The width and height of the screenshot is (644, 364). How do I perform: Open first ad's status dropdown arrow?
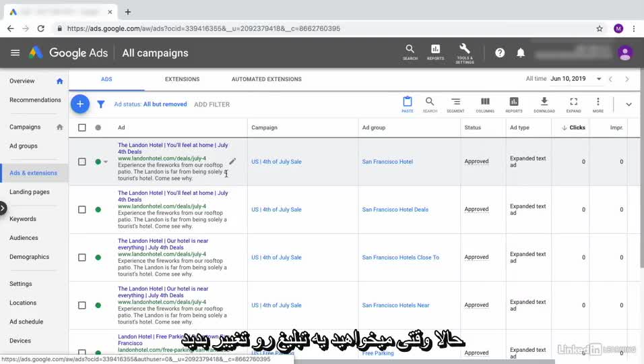106,162
